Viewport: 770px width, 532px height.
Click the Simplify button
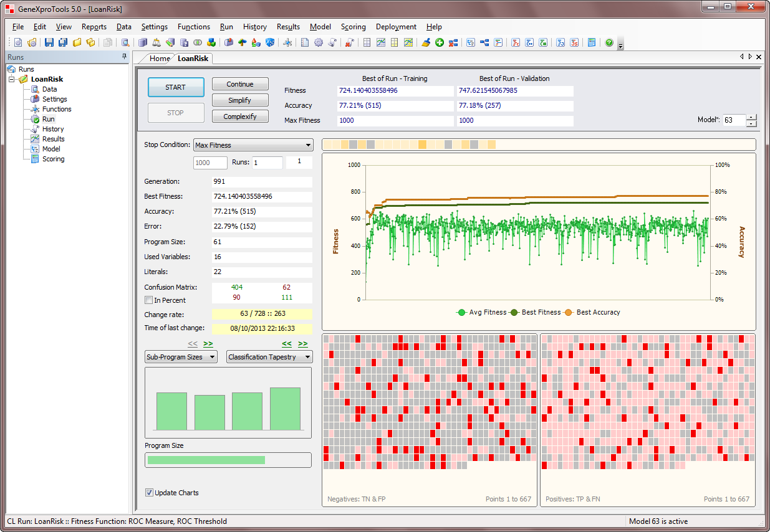pyautogui.click(x=240, y=100)
